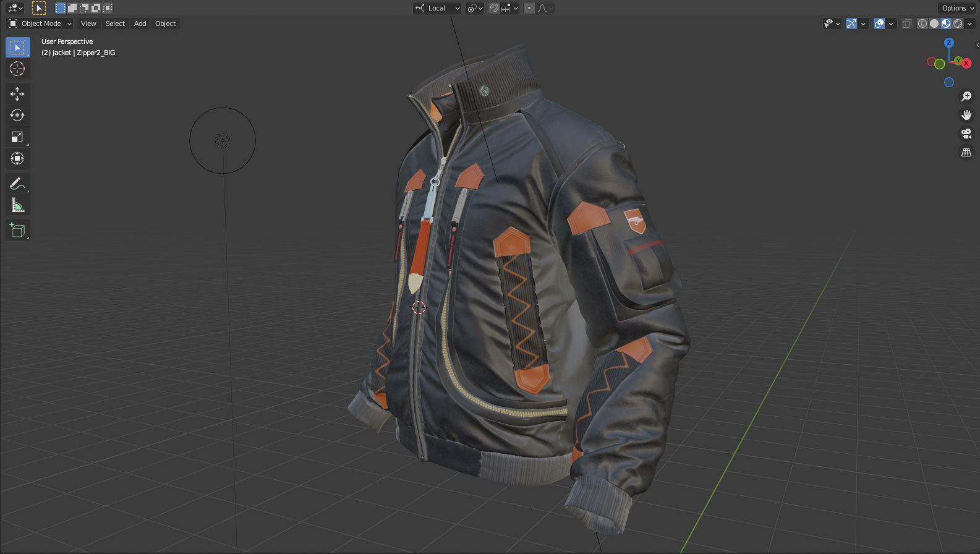Click the light object circle in the viewport

223,140
